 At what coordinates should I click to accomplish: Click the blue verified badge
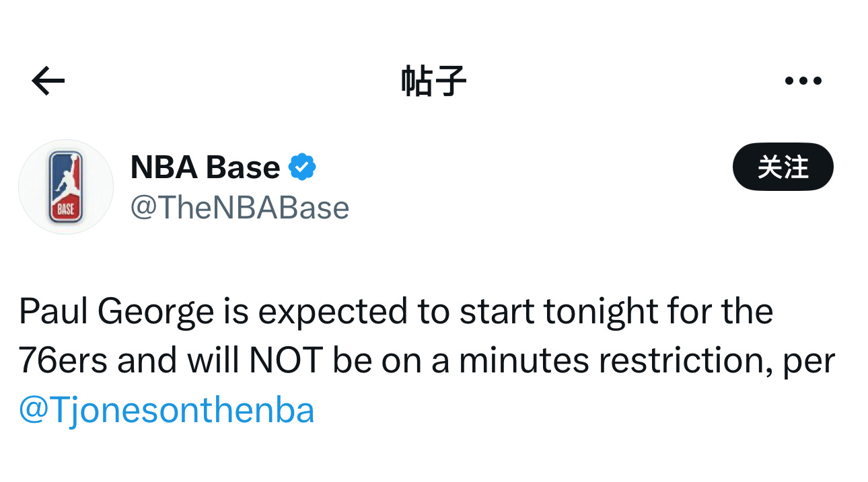302,167
